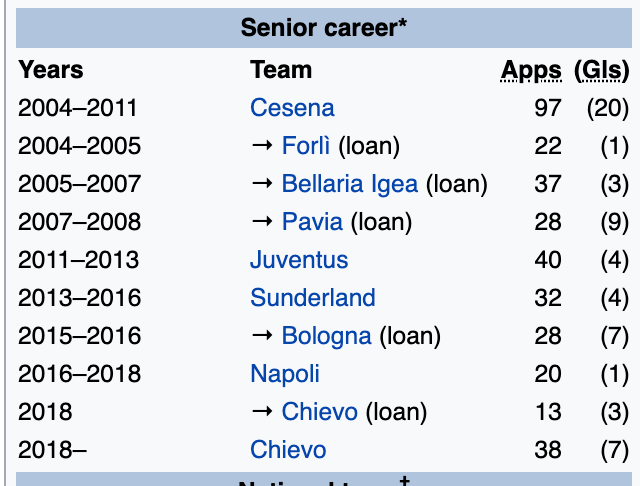Screen dimensions: 640x486
Task: Click the Gls column header abbreviation
Action: 600,70
